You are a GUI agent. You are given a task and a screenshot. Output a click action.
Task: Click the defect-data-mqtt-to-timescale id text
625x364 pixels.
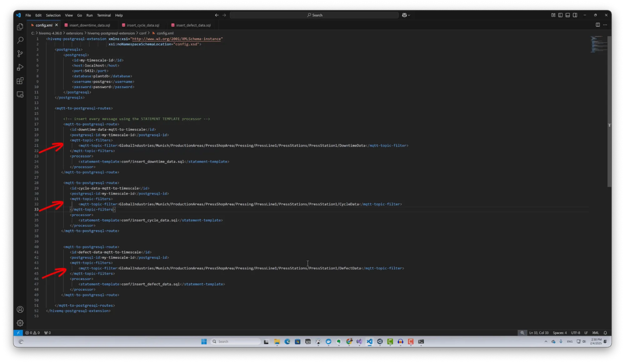point(110,252)
